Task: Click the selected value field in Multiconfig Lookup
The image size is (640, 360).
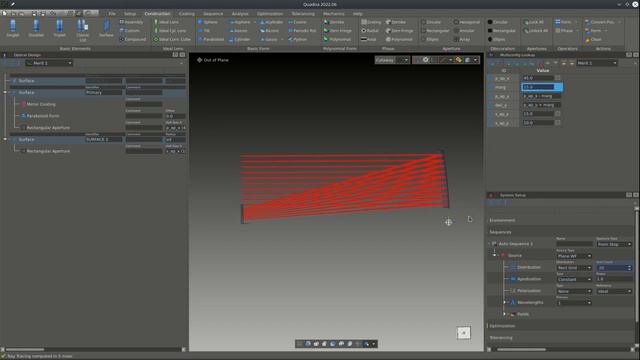Action: tap(538, 87)
